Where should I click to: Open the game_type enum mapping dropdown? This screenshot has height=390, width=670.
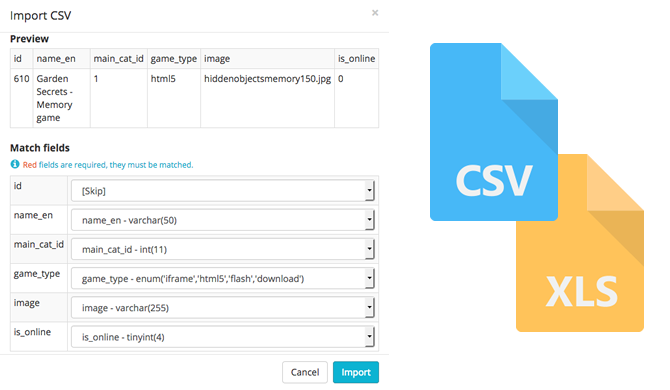[223, 279]
